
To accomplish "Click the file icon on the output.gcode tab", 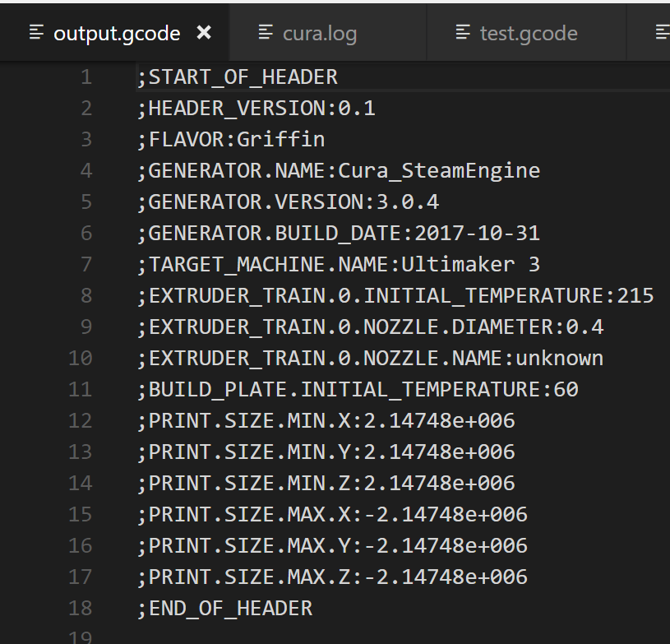I will 35,33.
